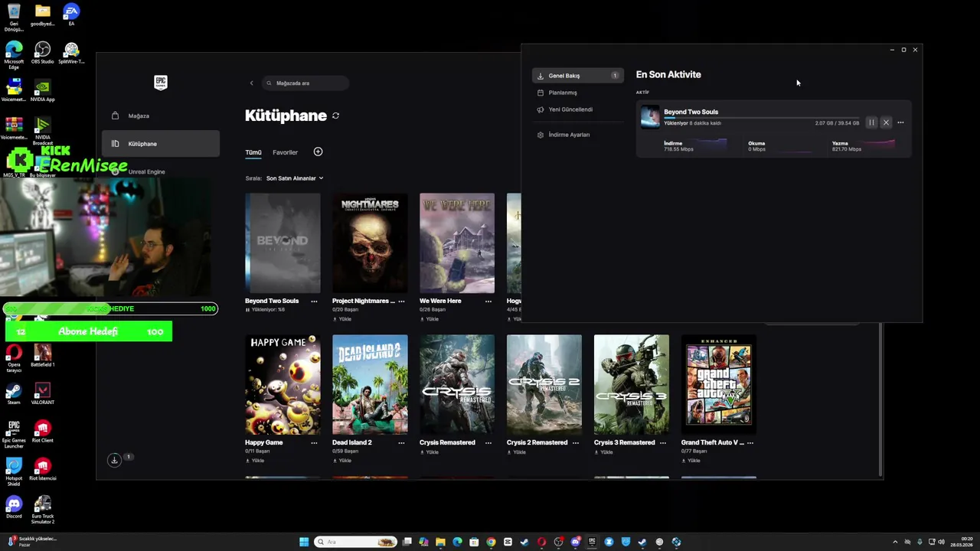The image size is (980, 551).
Task: Open options menu for Grand Theft Auto V
Action: (x=750, y=442)
